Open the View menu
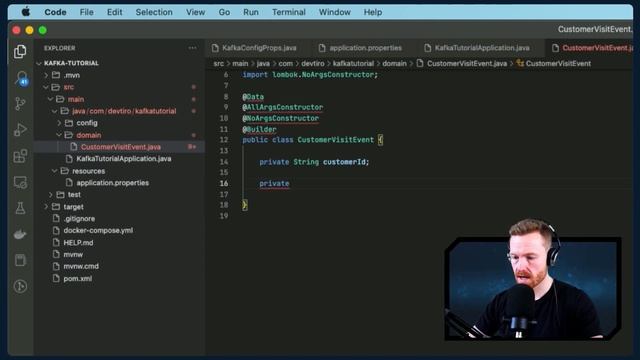This screenshot has height=360, width=640. (x=196, y=12)
